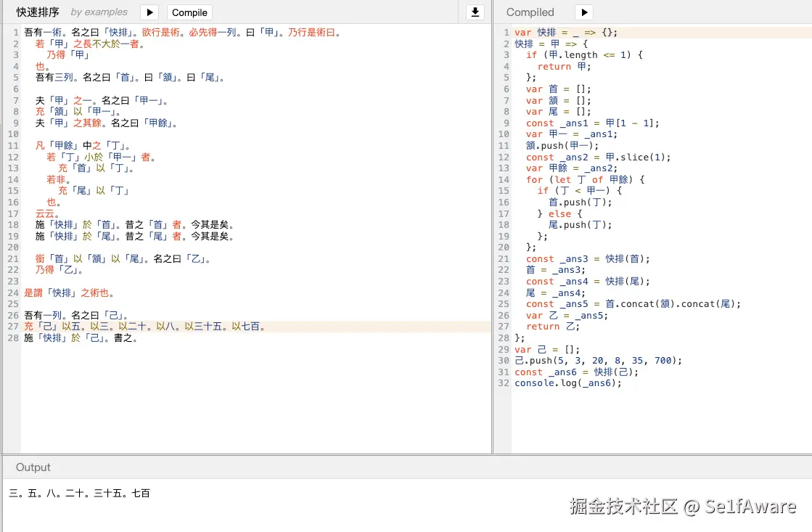This screenshot has height=532, width=812.
Task: Click compiled line '尾.push(丁);'
Action: point(580,225)
